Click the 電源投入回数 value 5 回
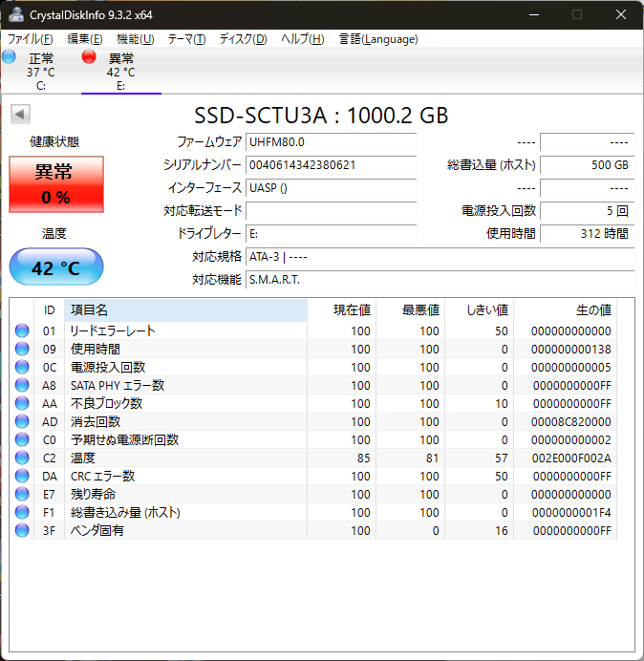Viewport: 644px width, 661px height. coord(587,211)
